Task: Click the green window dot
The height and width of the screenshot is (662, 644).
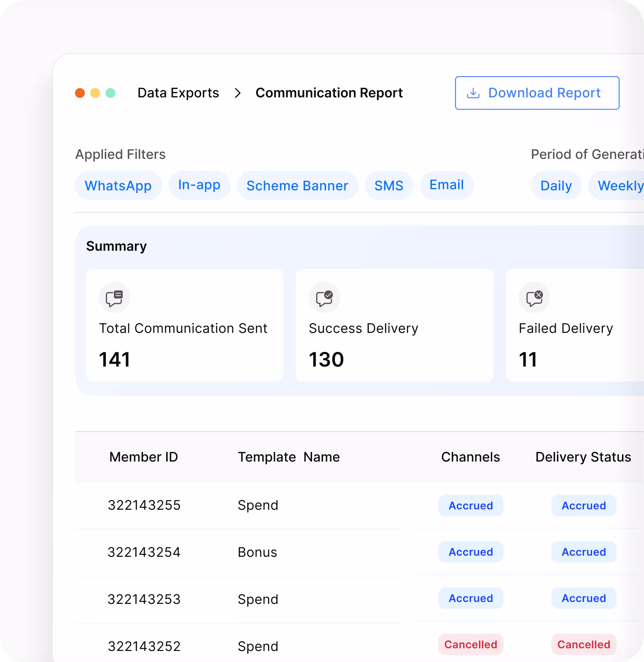Action: 111,93
